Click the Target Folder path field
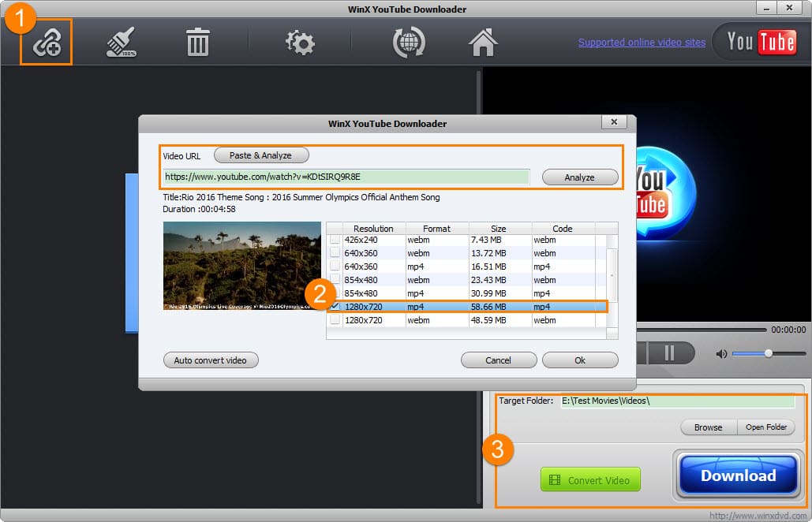This screenshot has height=522, width=812. (x=678, y=401)
